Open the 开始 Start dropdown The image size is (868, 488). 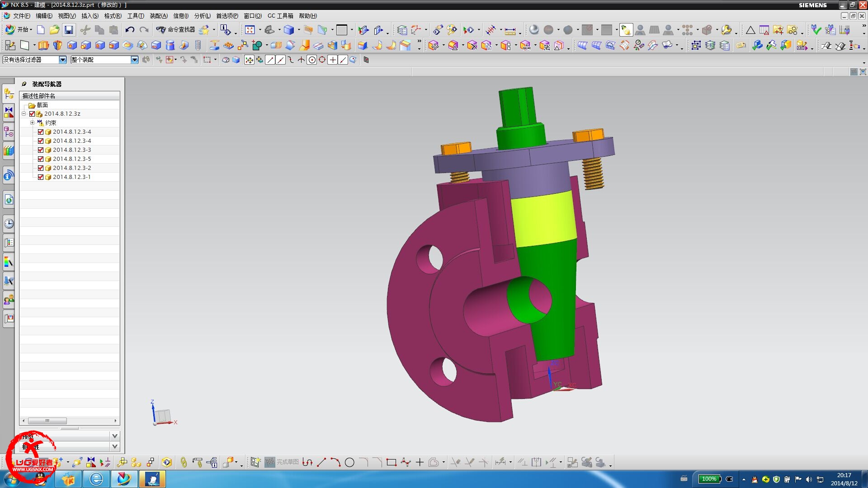(x=19, y=30)
